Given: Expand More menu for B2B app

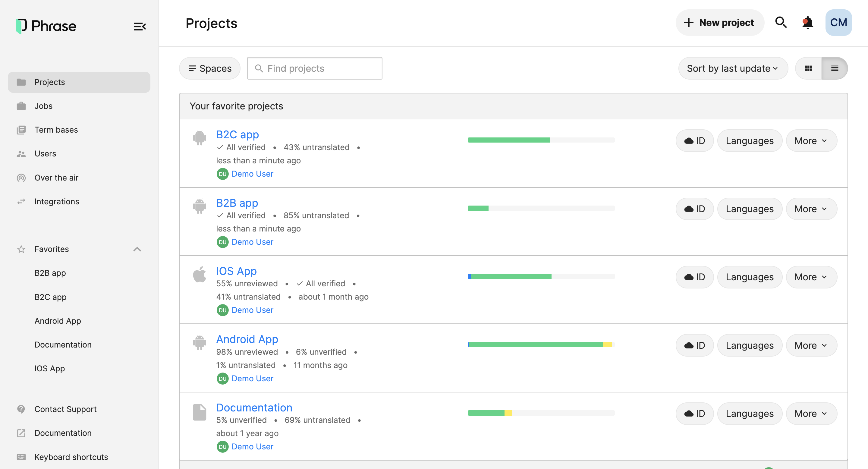Looking at the screenshot, I should (x=811, y=209).
